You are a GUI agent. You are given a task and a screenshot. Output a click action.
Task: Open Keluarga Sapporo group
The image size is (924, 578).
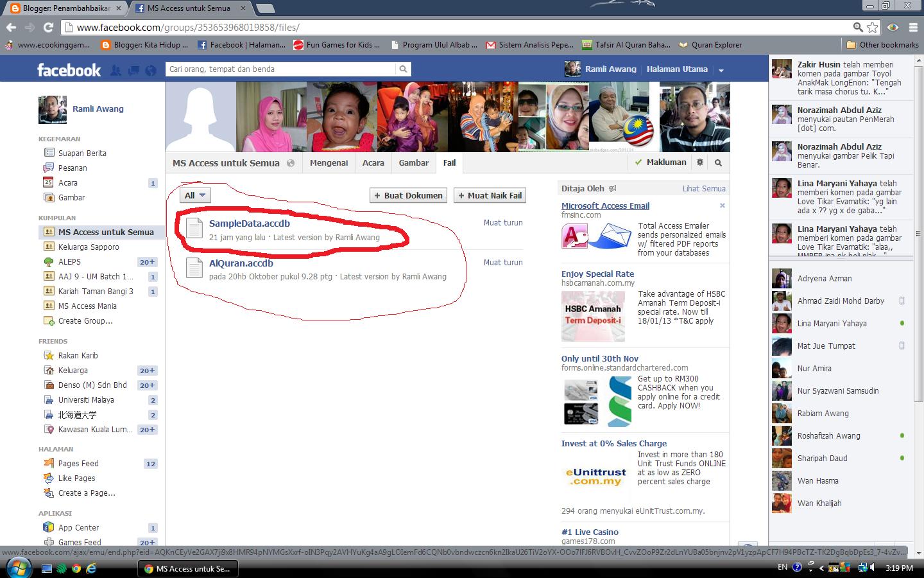[89, 247]
